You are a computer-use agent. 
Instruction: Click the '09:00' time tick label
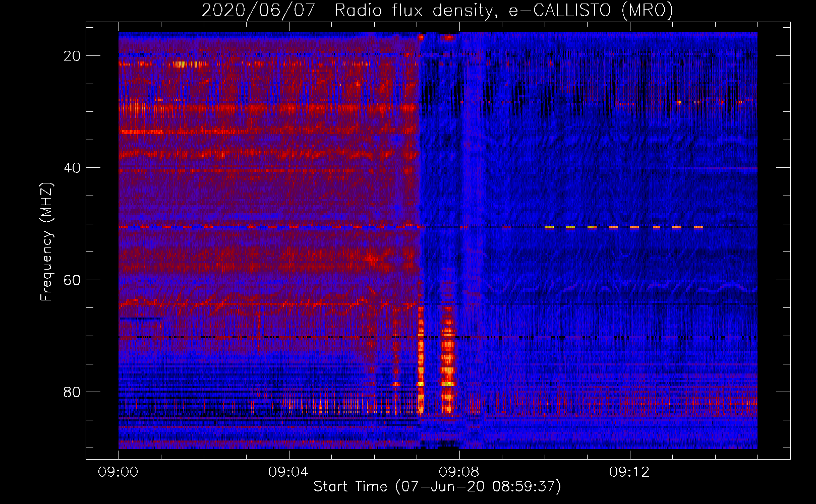[x=118, y=472]
